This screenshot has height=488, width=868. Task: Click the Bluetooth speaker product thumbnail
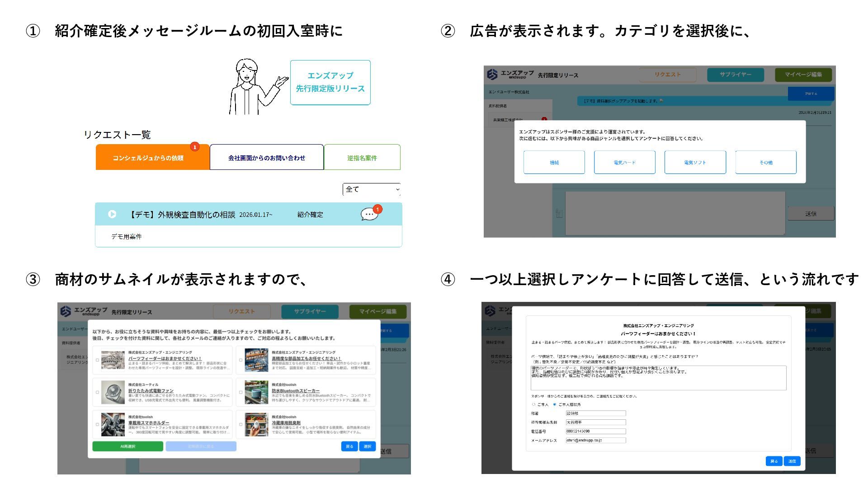256,392
